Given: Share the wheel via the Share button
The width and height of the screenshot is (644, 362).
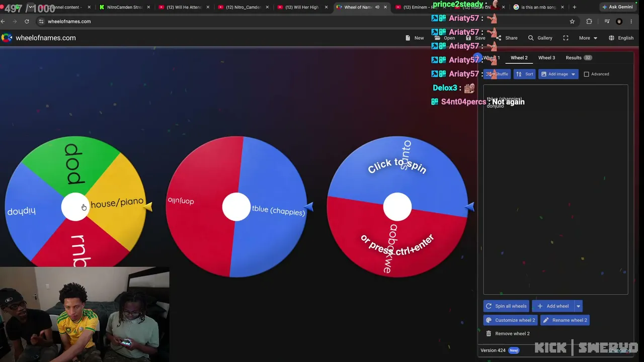Looking at the screenshot, I should point(506,38).
